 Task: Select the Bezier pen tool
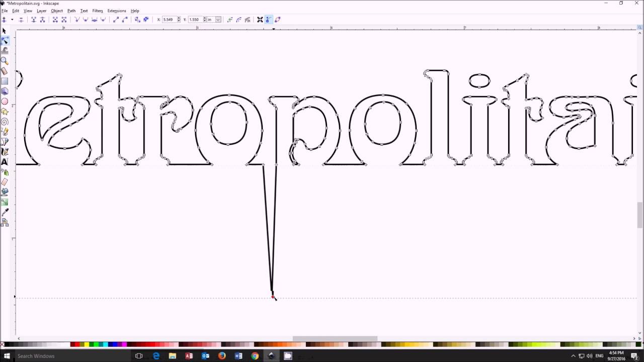5,141
